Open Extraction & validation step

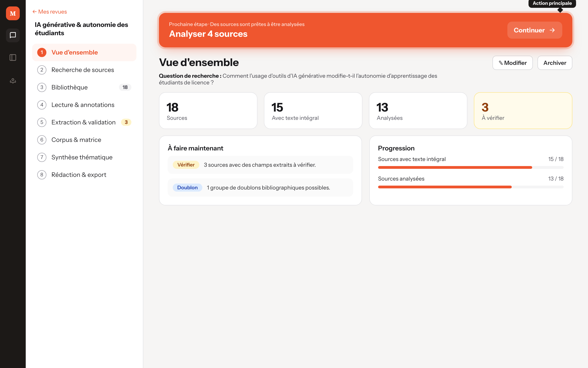[84, 122]
